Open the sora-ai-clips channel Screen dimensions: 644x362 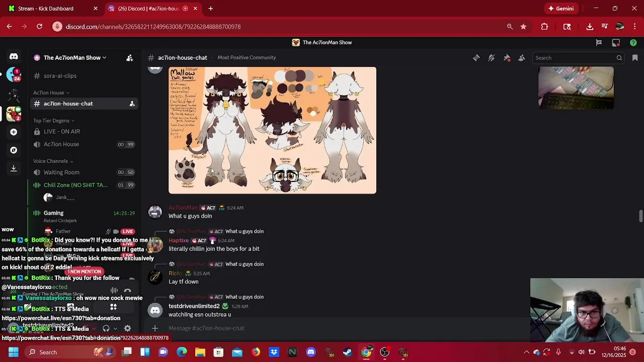(60, 76)
